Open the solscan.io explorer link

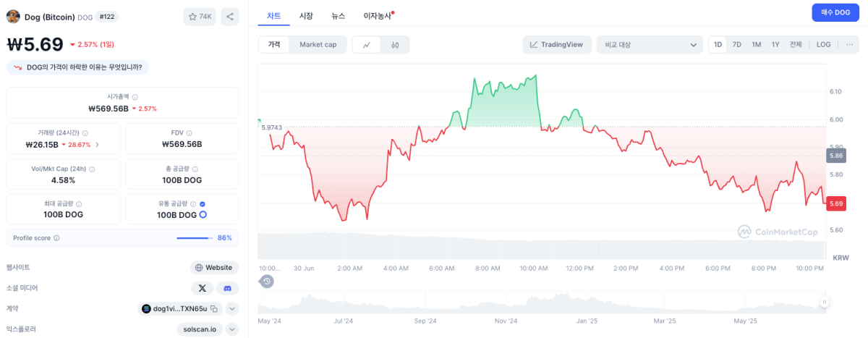(198, 329)
